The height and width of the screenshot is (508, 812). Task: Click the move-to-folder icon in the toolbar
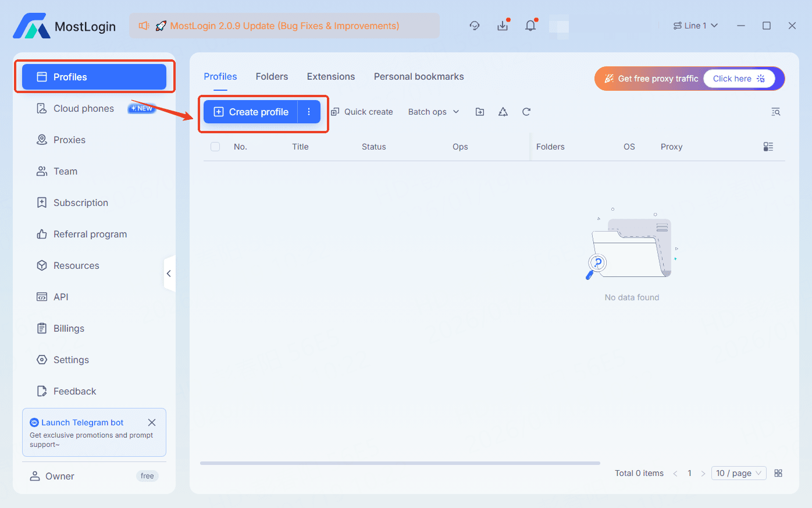[x=479, y=111]
